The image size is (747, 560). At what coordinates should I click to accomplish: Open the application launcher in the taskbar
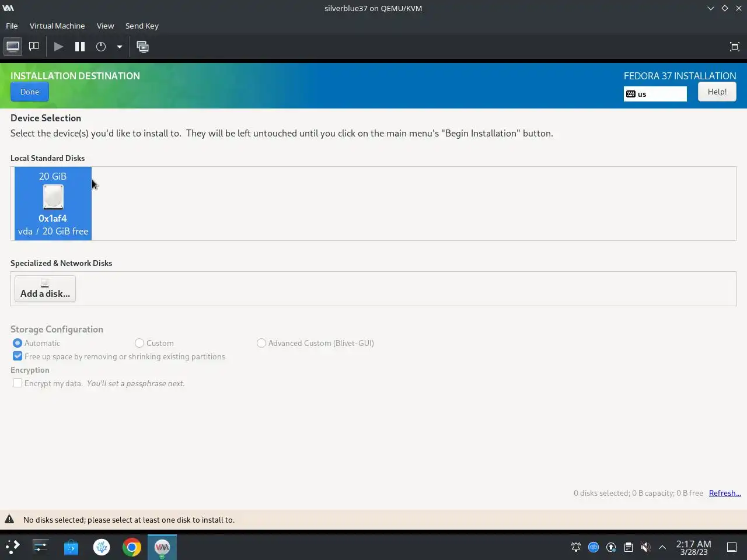(x=12, y=547)
